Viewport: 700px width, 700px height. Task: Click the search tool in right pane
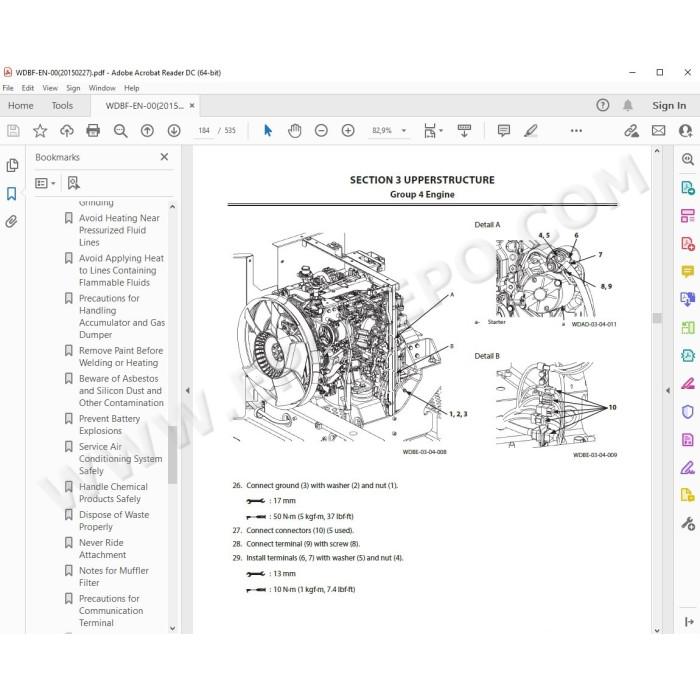688,159
